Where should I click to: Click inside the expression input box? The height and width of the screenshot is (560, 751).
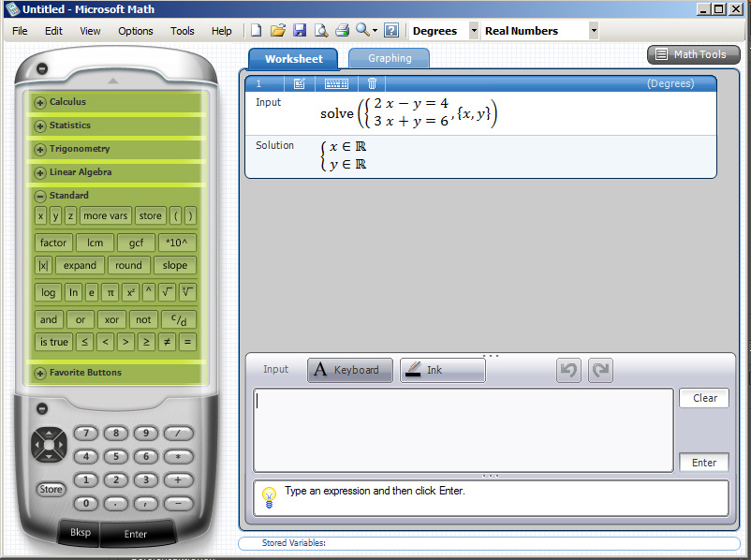tap(464, 430)
